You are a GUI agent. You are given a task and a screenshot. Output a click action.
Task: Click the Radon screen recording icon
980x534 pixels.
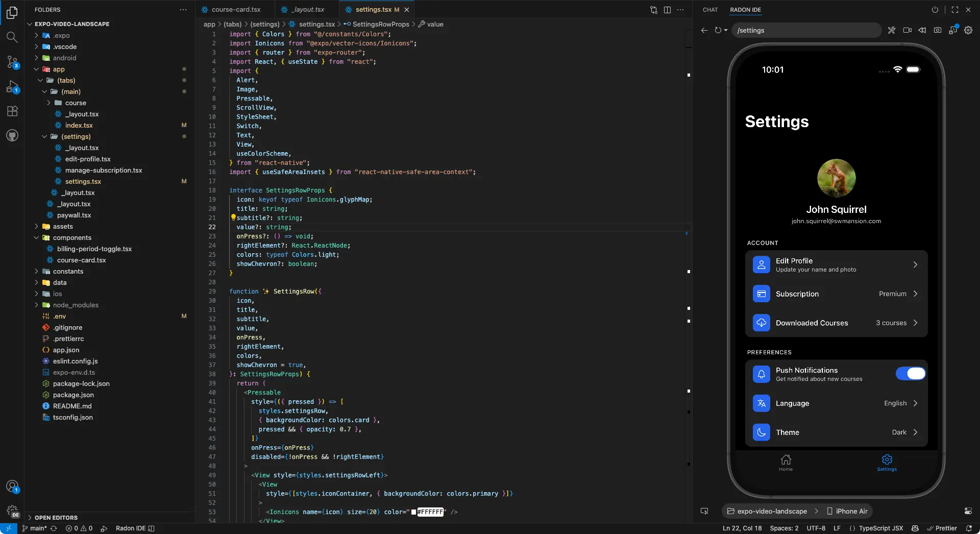(907, 30)
